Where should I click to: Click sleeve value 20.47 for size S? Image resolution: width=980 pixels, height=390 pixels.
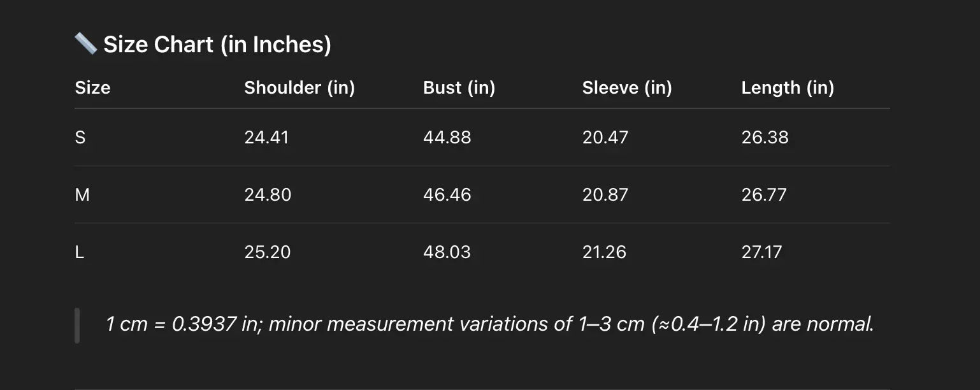coord(605,137)
